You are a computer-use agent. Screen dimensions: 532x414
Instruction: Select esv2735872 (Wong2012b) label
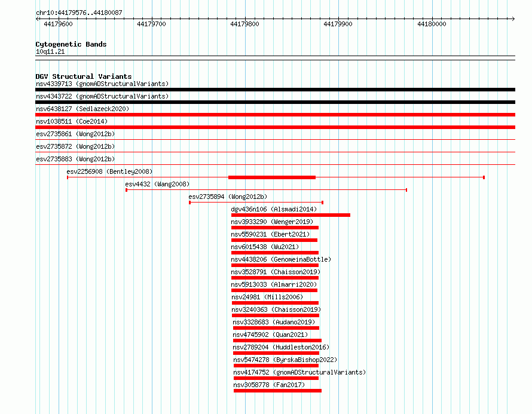tap(75, 146)
